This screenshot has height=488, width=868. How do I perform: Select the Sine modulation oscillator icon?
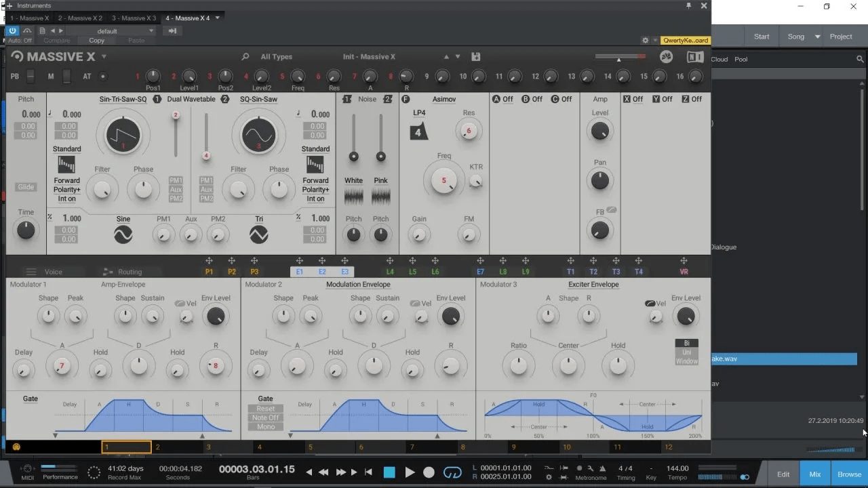coord(123,235)
